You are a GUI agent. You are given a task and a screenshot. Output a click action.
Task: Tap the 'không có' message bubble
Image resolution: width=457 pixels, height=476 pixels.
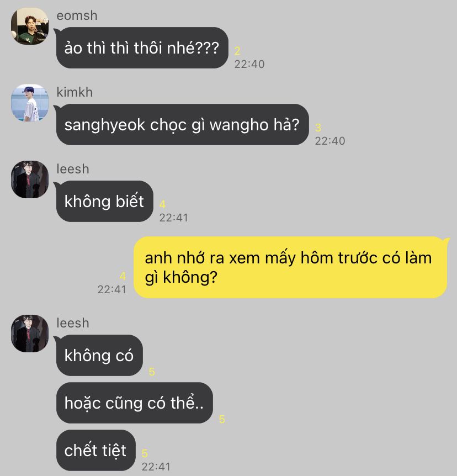99,356
